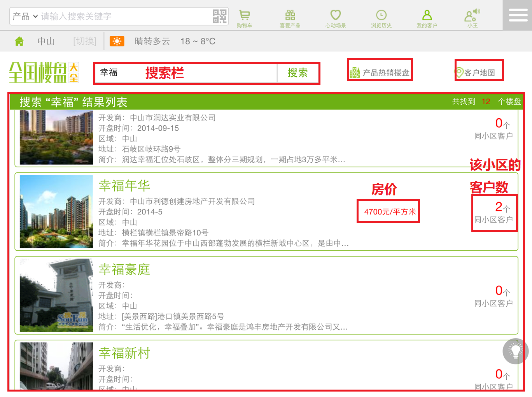Open the 浏览历史 clock icon
Image resolution: width=532 pixels, height=397 pixels.
tap(381, 18)
